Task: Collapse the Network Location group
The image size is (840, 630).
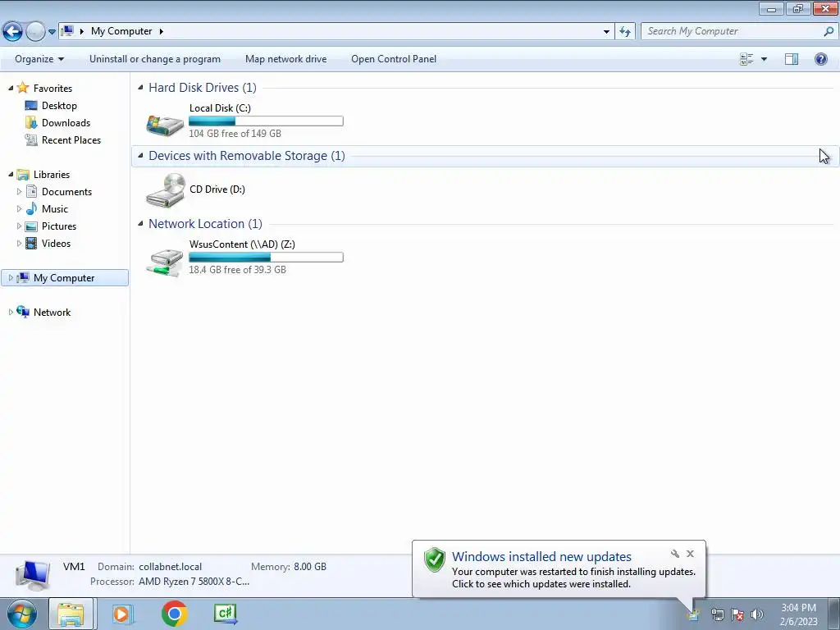Action: point(140,223)
